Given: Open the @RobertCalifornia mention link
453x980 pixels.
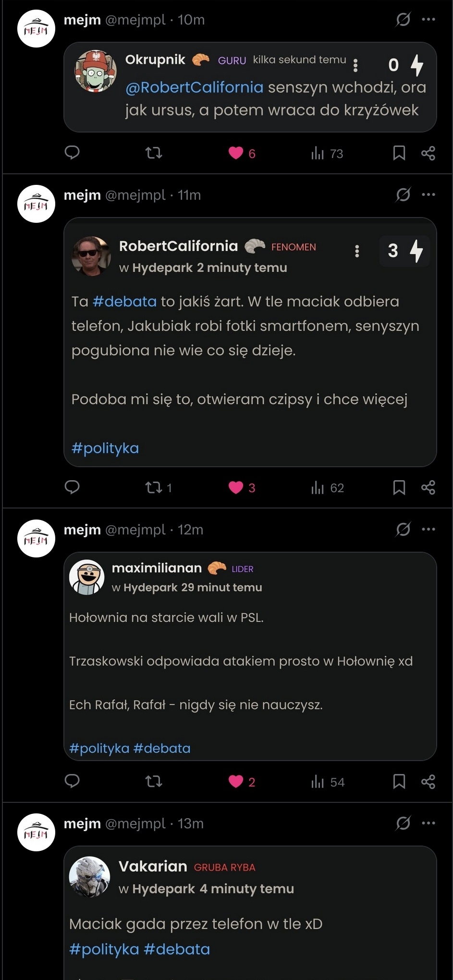Looking at the screenshot, I should [x=194, y=87].
